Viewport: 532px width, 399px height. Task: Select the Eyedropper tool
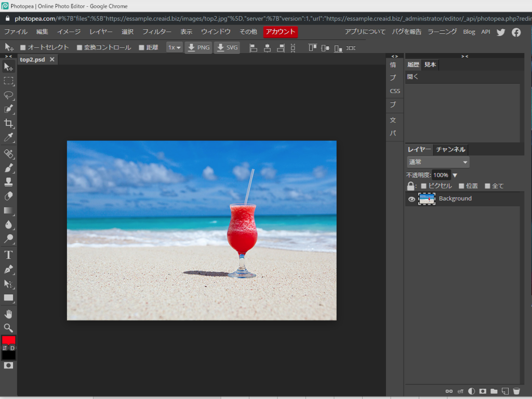pyautogui.click(x=8, y=137)
